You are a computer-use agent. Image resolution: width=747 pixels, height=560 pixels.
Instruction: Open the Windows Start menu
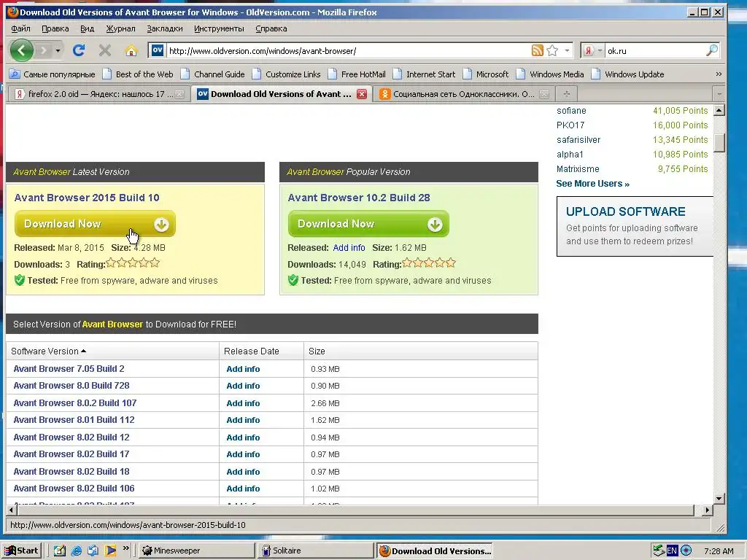click(22, 551)
